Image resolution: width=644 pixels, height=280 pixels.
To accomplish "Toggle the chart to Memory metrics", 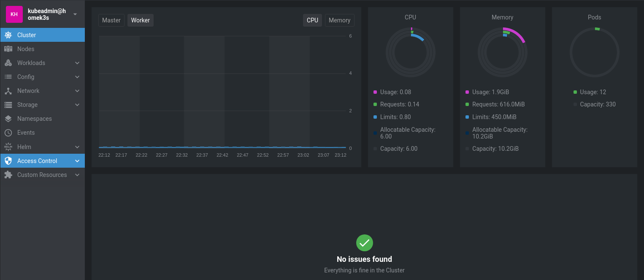I will pyautogui.click(x=339, y=20).
